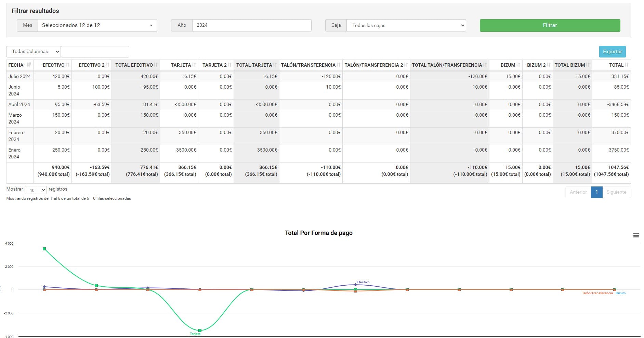
Task: Sort the BIZUM column with its icon
Action: (518, 65)
